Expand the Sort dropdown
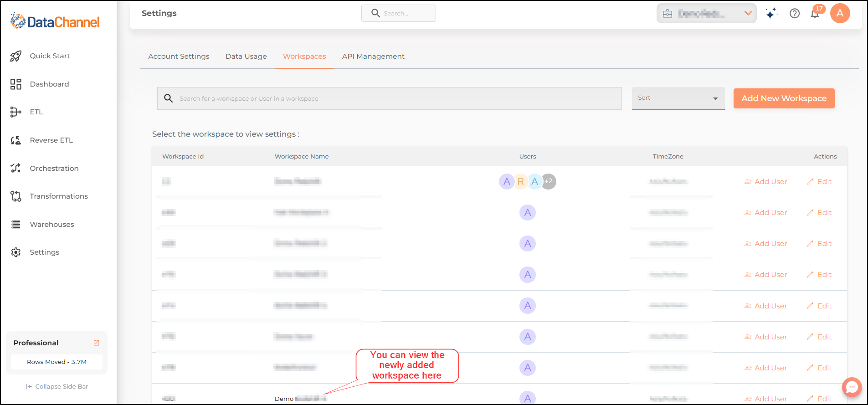Viewport: 868px width, 405px height. pyautogui.click(x=678, y=98)
